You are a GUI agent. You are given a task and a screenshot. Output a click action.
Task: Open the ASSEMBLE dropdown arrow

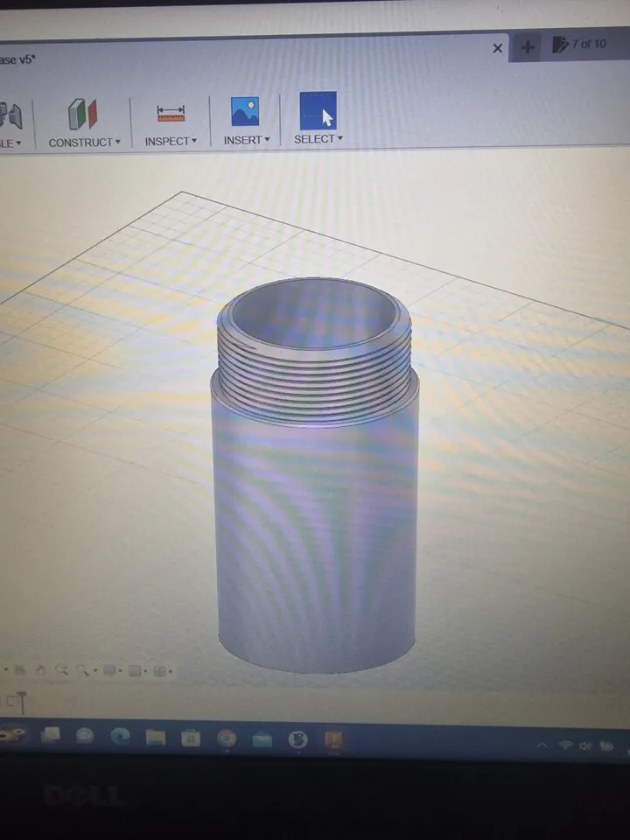[x=17, y=143]
